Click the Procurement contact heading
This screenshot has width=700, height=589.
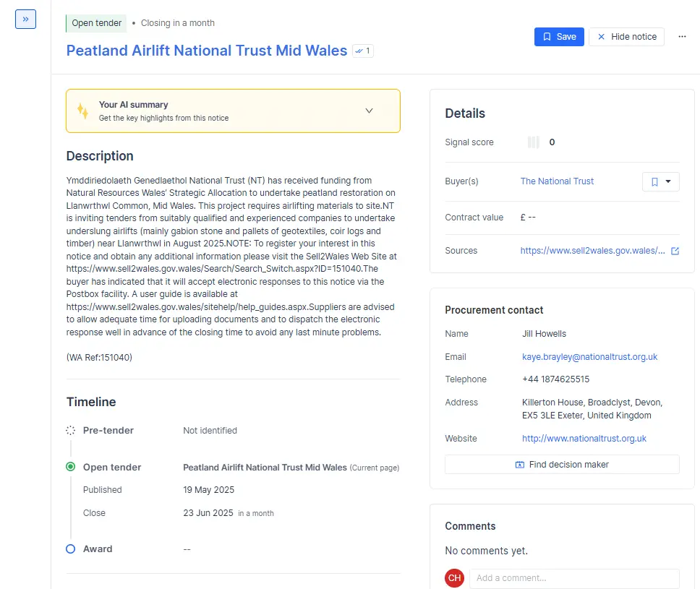click(494, 310)
